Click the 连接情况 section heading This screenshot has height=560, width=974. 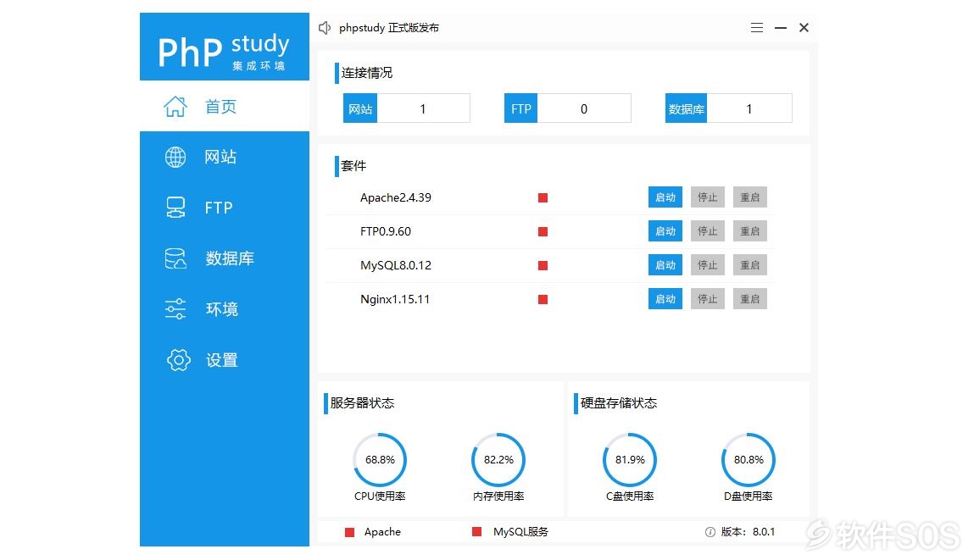(x=366, y=73)
